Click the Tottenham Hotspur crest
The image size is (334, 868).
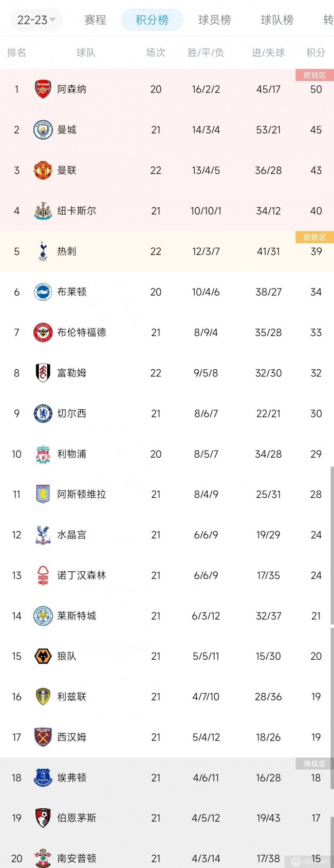click(43, 251)
